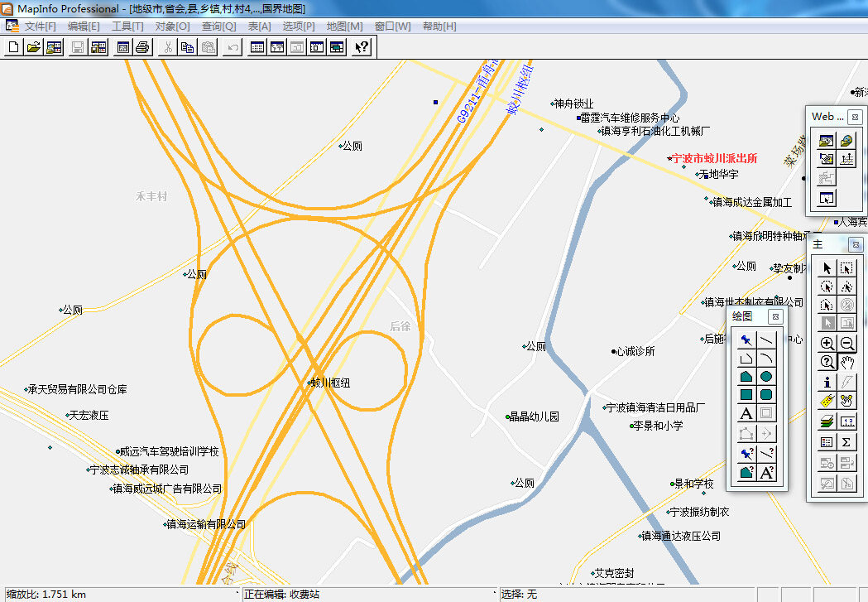Screen dimensions: 868x602
Task: Click the red 宁波市蛟川派出所 label
Action: (x=714, y=158)
